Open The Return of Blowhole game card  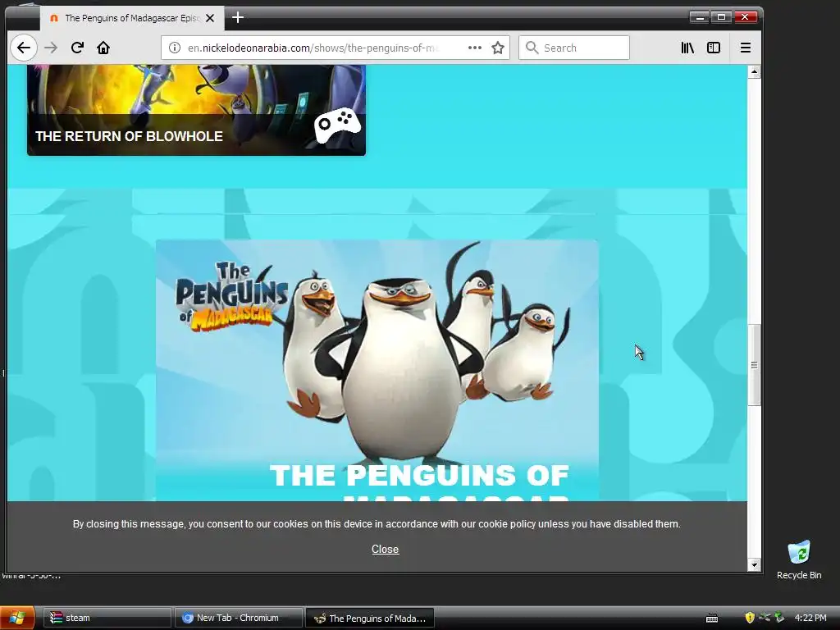pyautogui.click(x=196, y=110)
